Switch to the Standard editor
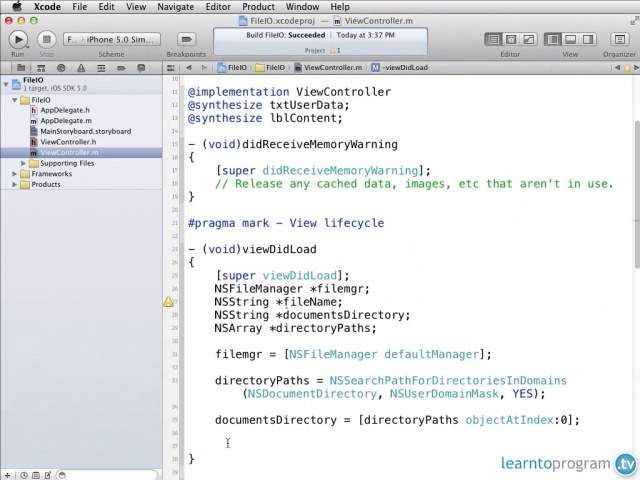640x480 pixels. coord(493,39)
